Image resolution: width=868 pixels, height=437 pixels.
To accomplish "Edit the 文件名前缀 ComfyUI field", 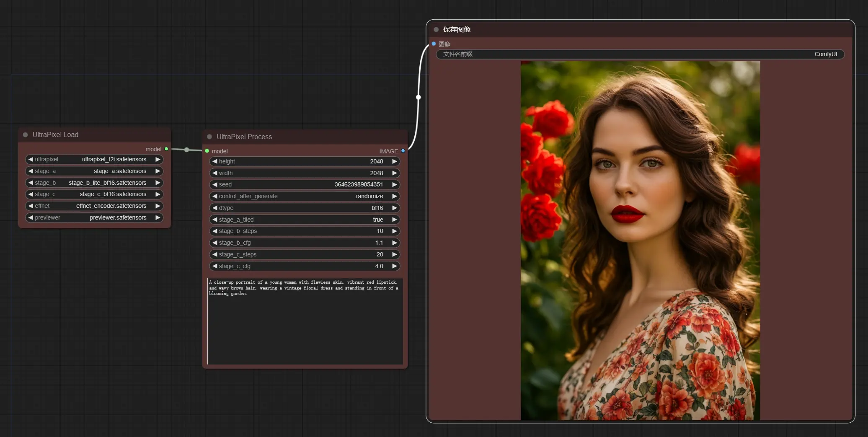I will click(x=640, y=54).
